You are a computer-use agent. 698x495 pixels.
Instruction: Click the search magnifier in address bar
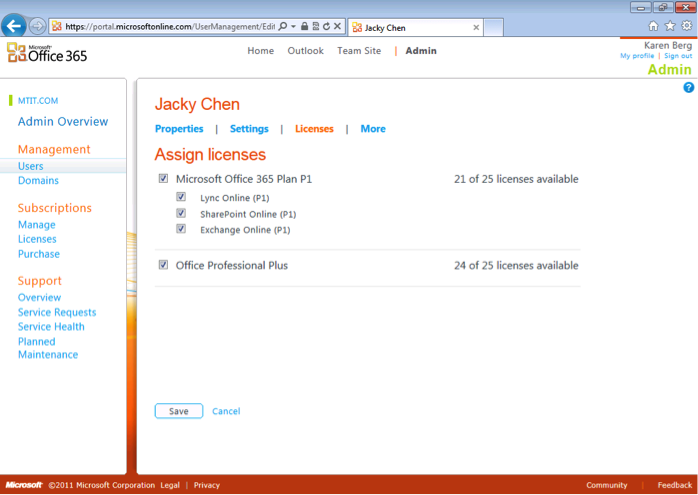point(282,27)
